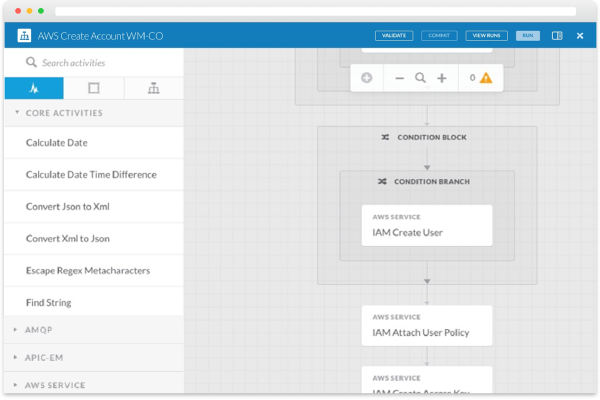Click the VALIDATE button
Screen dimensions: 600x400
394,36
